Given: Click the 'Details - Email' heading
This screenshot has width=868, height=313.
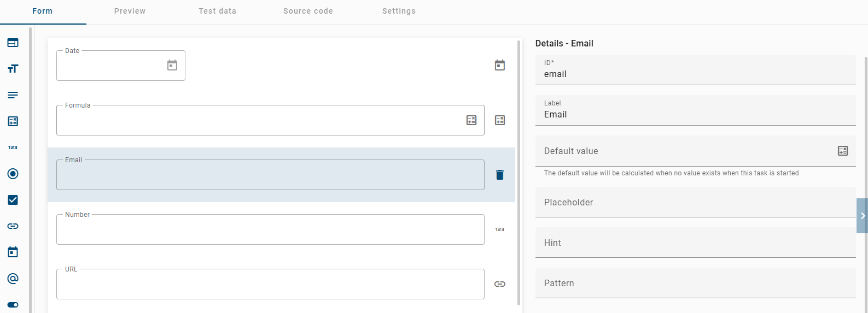Looking at the screenshot, I should coord(564,44).
